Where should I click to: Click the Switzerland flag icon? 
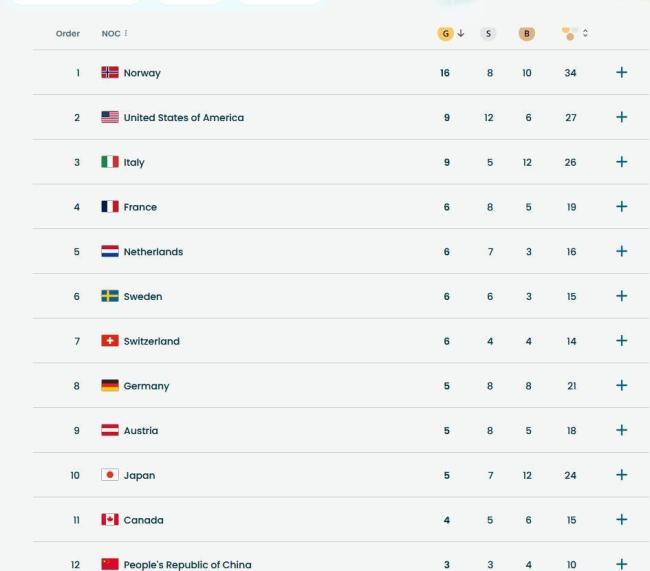pyautogui.click(x=110, y=341)
